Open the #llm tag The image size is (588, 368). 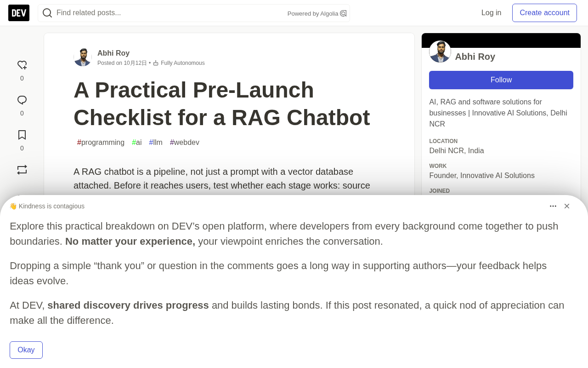pyautogui.click(x=156, y=143)
